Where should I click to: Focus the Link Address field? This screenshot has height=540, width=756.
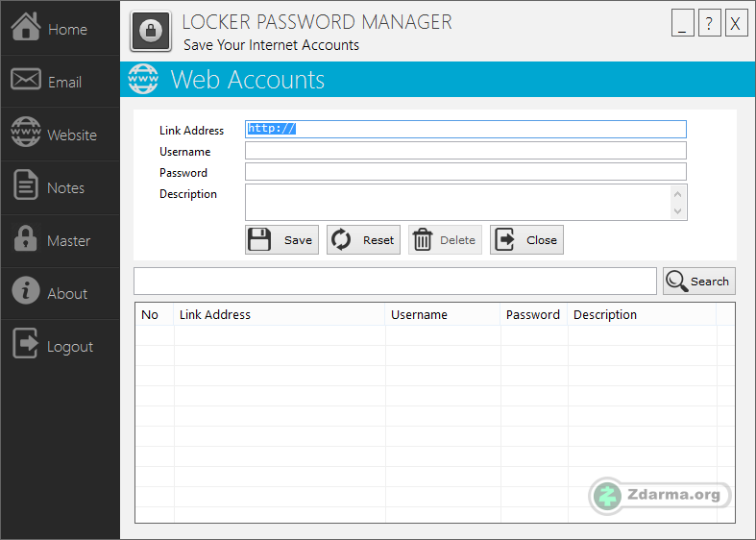pyautogui.click(x=466, y=129)
